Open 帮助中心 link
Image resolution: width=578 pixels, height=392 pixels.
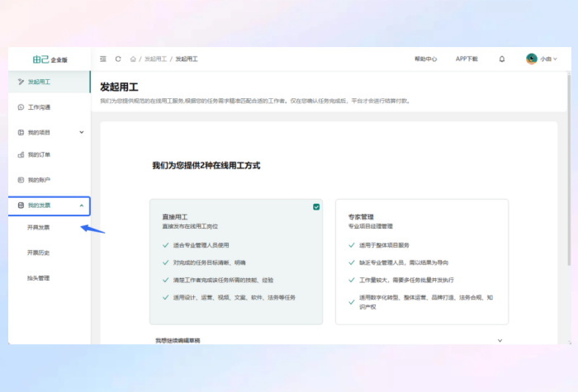426,59
